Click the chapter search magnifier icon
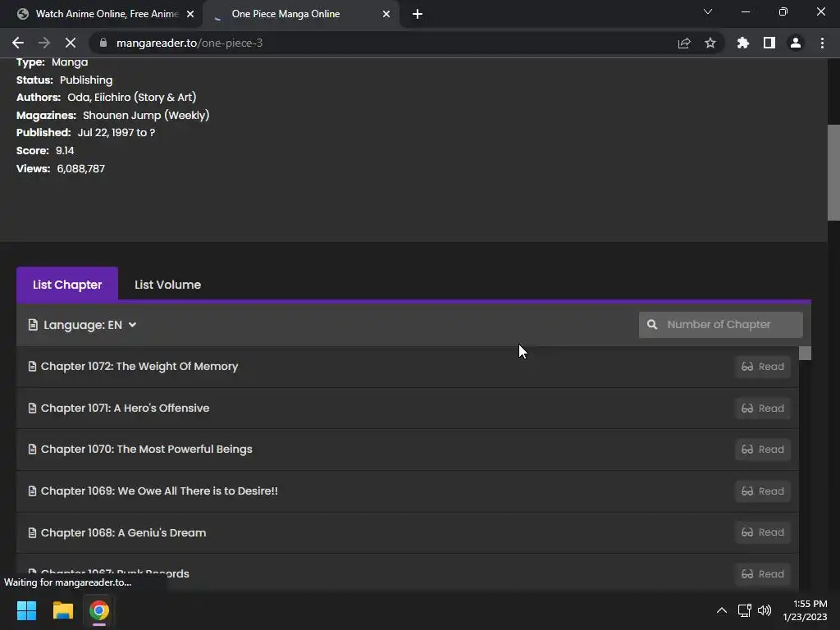Image resolution: width=840 pixels, height=630 pixels. [x=652, y=325]
